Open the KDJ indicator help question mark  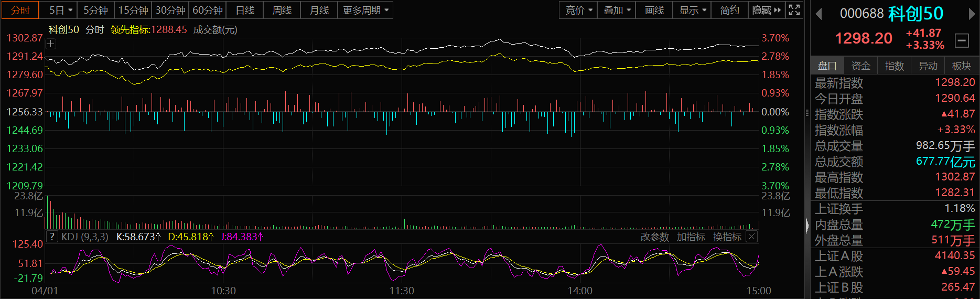[x=52, y=237]
